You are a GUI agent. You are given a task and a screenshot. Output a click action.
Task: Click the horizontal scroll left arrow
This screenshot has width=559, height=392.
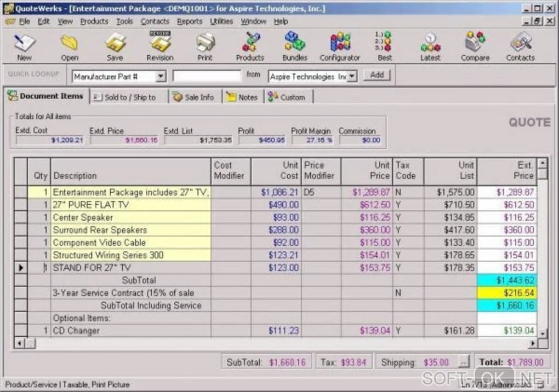click(19, 344)
